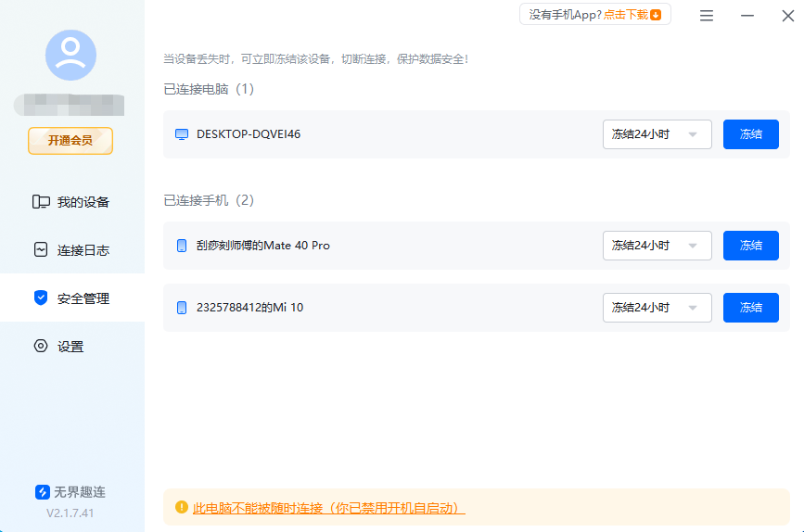Select the 2325788412的Mi 10 device name

(249, 308)
